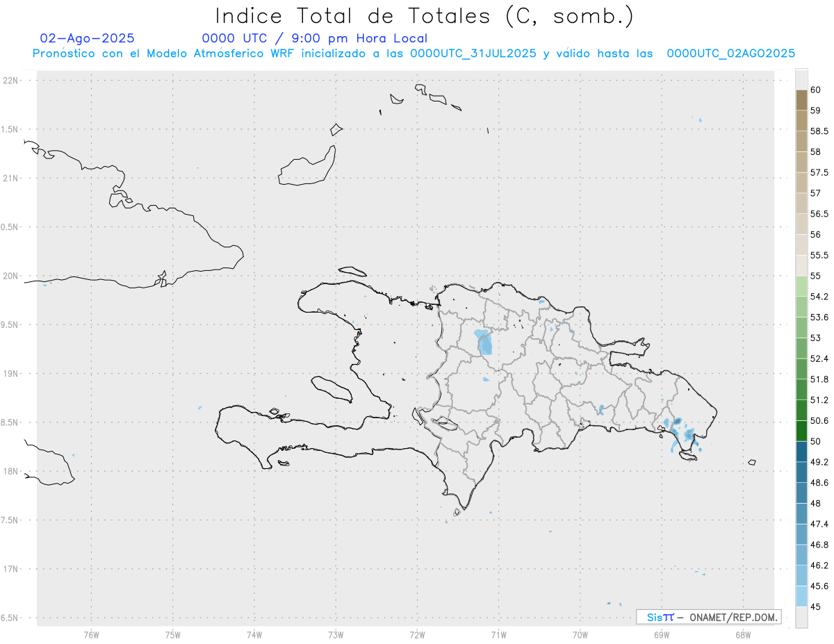Click the legend value "50"
The height and width of the screenshot is (644, 834).
tap(816, 441)
